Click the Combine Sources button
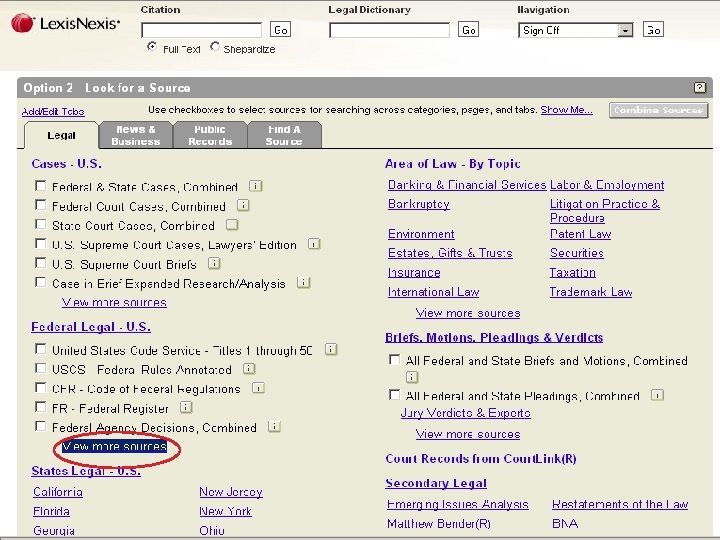This screenshot has height=540, width=720. [658, 110]
